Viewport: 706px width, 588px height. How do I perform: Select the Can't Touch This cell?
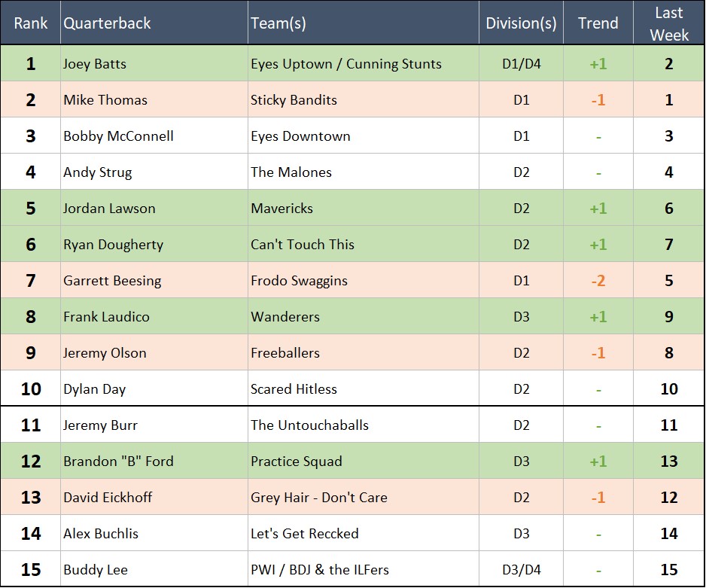(302, 245)
